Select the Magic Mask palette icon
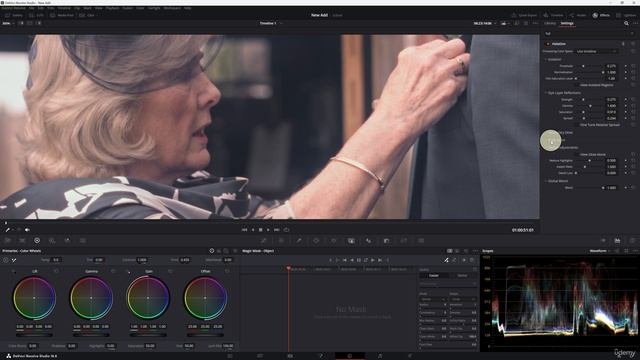 pyautogui.click(x=351, y=240)
